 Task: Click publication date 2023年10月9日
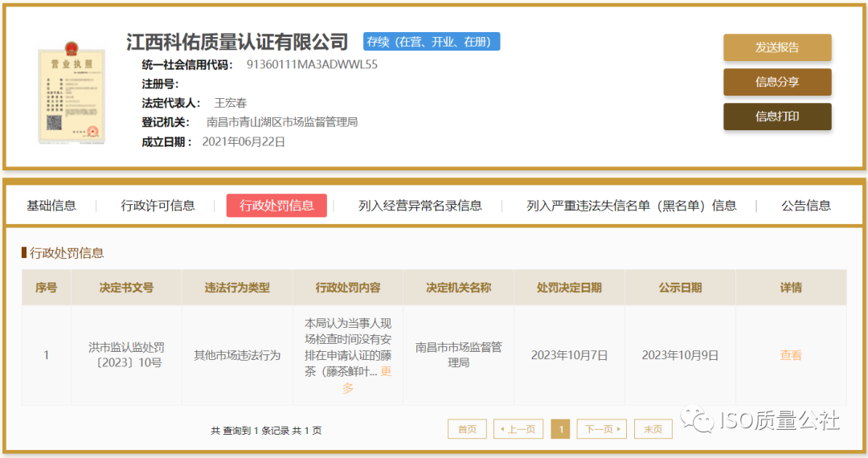pyautogui.click(x=680, y=355)
